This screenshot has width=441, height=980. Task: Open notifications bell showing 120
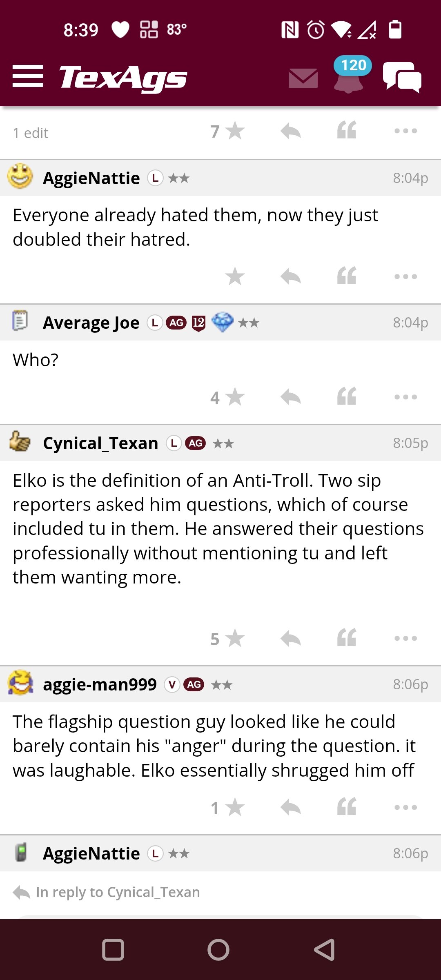[349, 76]
